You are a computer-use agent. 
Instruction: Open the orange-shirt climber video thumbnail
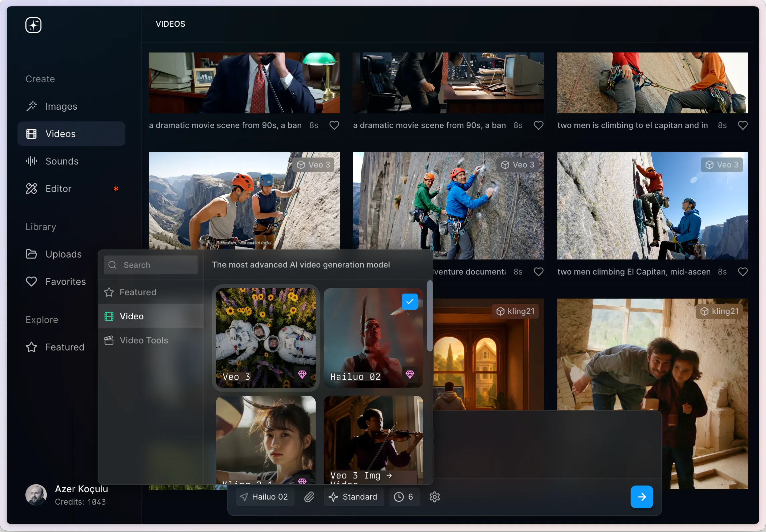[653, 83]
